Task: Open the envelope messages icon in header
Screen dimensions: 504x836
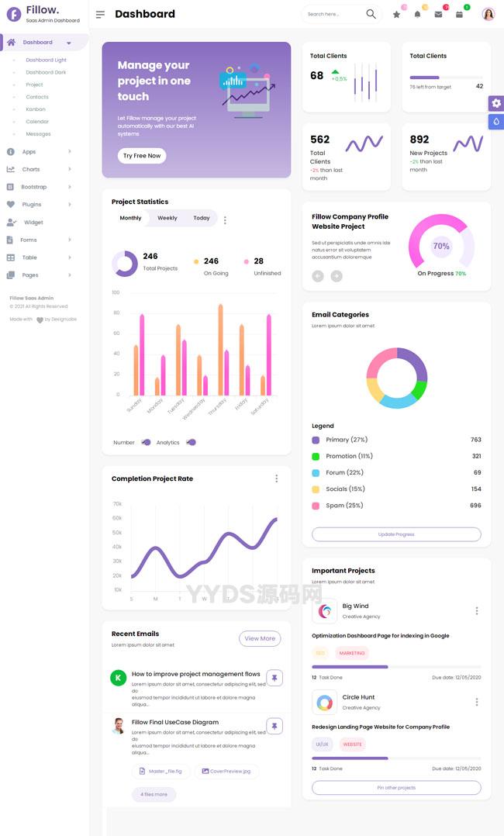Action: click(x=438, y=14)
